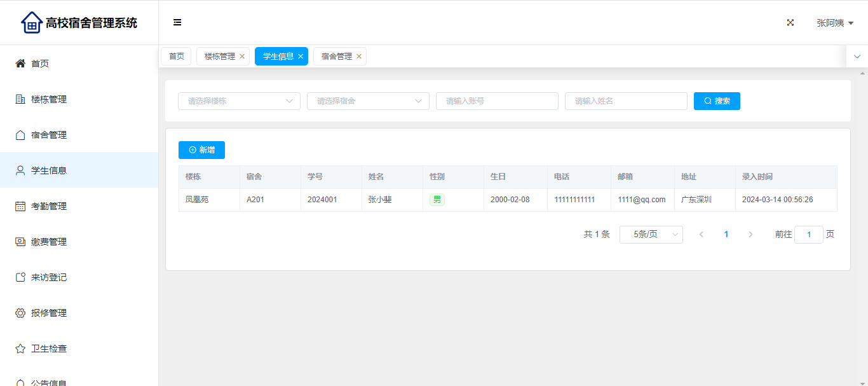Screen dimensions: 868x386
Task: Close the 楼栋管理 tab
Action: coord(242,57)
